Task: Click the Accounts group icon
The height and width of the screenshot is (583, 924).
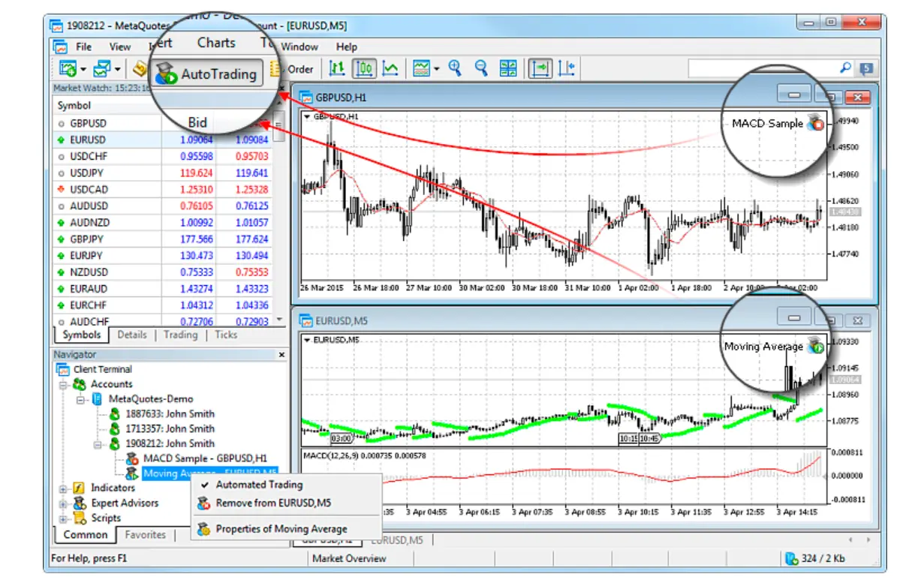Action: 79,384
